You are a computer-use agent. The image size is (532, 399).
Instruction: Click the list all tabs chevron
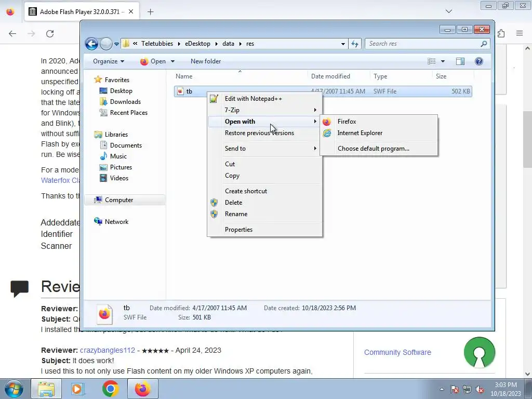[448, 11]
